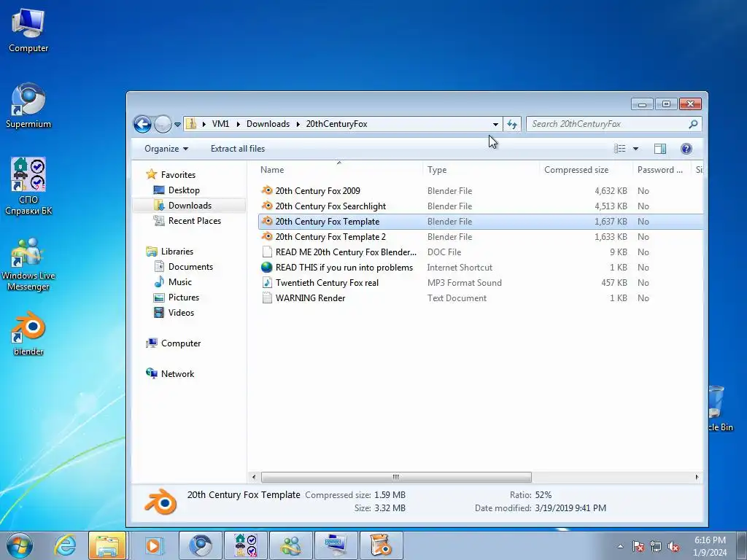The image size is (747, 560).
Task: Select the СПО Справки БК desktop shortcut
Action: point(28,186)
